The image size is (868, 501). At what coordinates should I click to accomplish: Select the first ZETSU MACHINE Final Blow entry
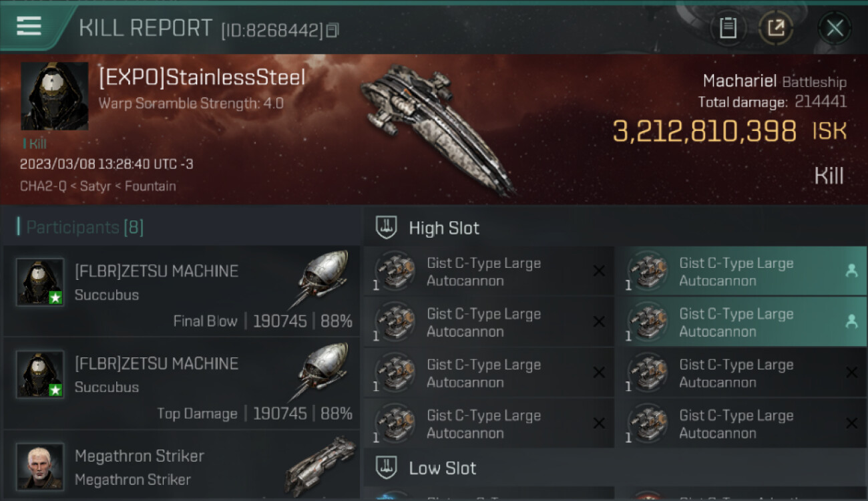point(182,291)
